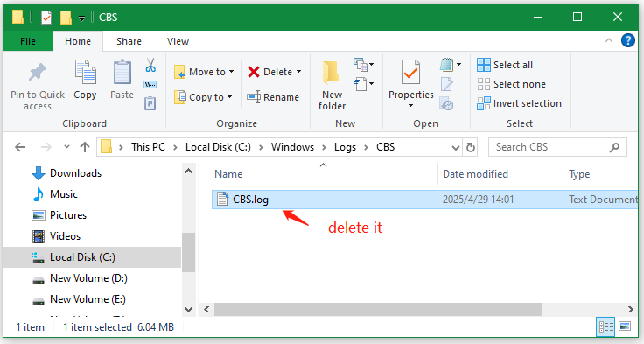Click Quick Access Properties icon in title bar
This screenshot has height=344, width=644.
pyautogui.click(x=46, y=18)
